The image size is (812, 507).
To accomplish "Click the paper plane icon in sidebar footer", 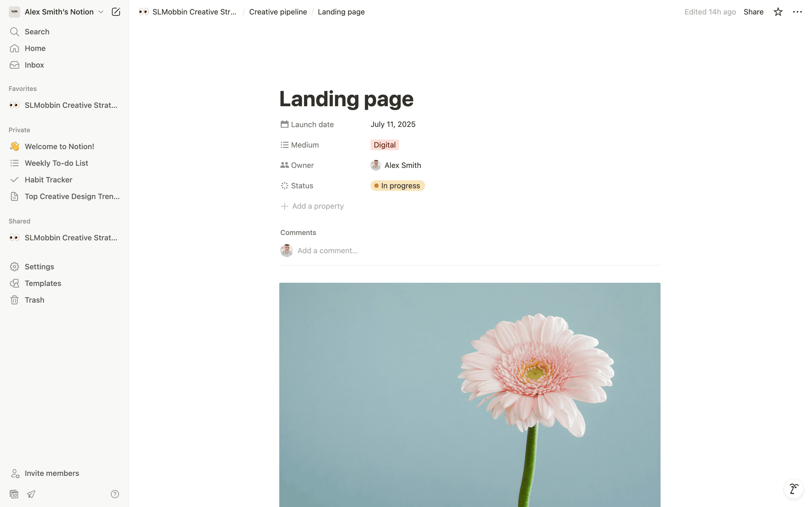I will [x=31, y=494].
